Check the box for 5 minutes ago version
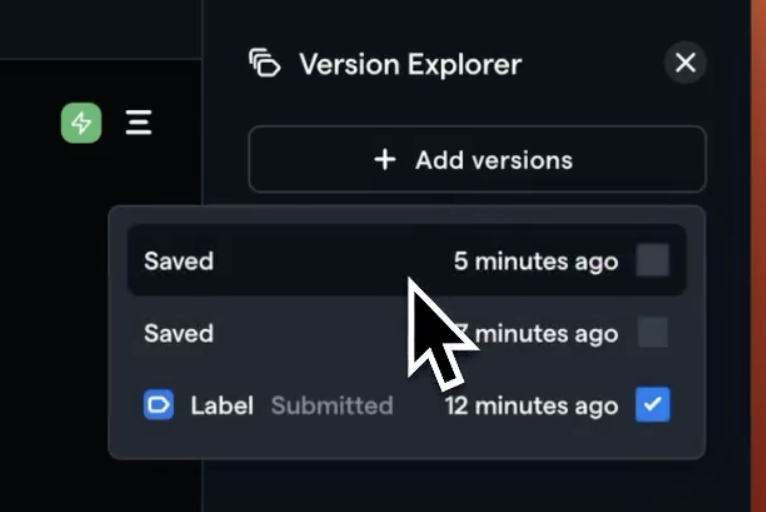Screen dimensions: 766x512 653,260
